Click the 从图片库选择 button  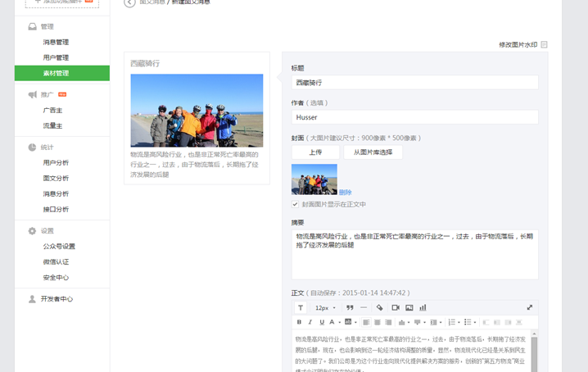pyautogui.click(x=373, y=152)
